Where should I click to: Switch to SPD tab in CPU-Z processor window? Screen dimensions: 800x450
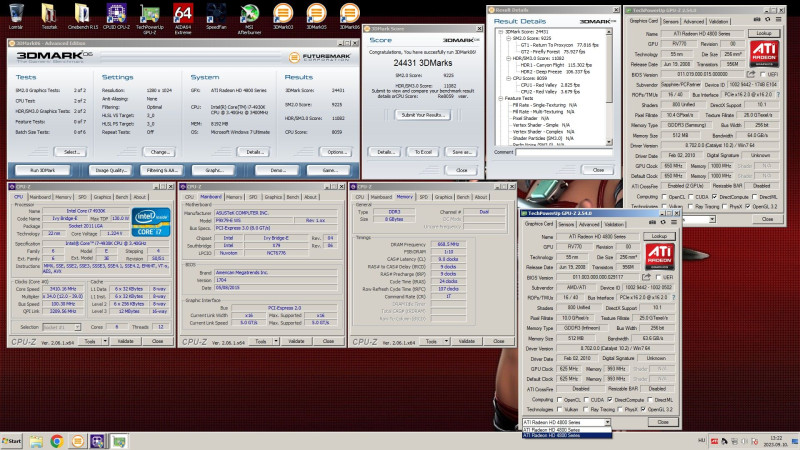[82, 197]
